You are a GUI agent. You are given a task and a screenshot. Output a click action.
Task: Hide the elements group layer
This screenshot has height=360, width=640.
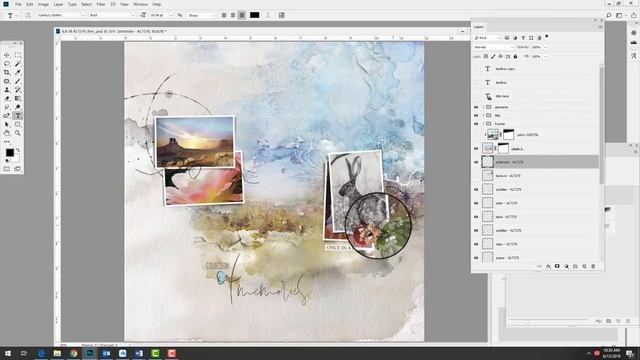pyautogui.click(x=476, y=107)
